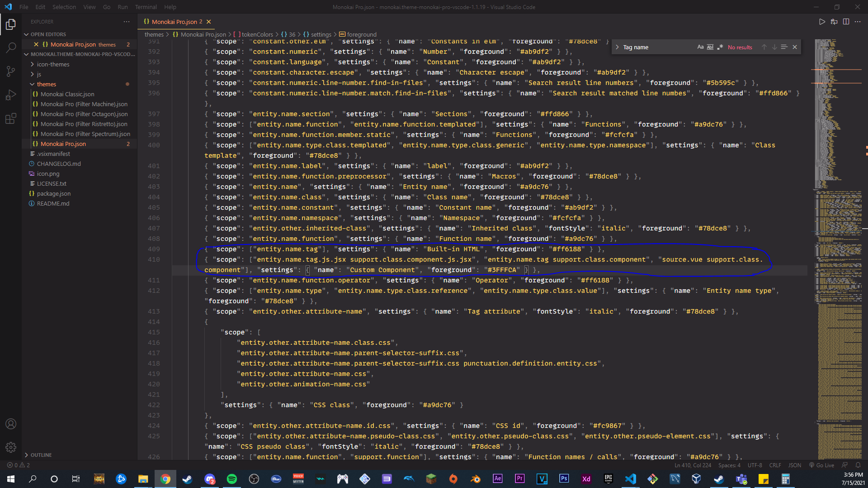Open Spotify from the Windows taskbar

[232, 479]
